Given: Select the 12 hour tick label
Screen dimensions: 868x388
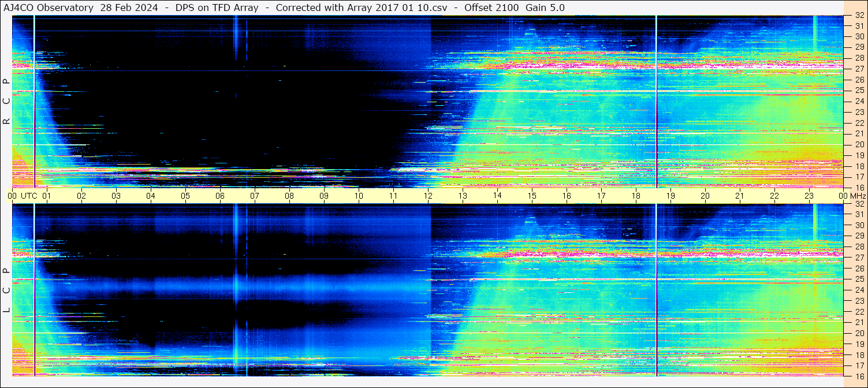Looking at the screenshot, I should [428, 196].
